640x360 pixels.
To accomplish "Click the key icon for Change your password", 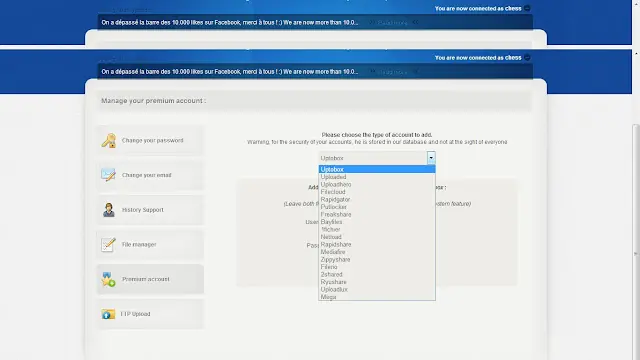I will [109, 140].
